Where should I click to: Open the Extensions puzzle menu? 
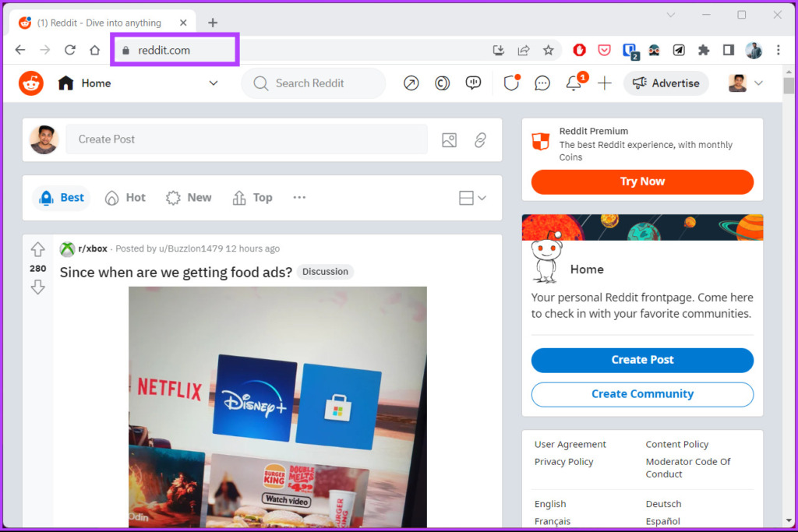(704, 50)
